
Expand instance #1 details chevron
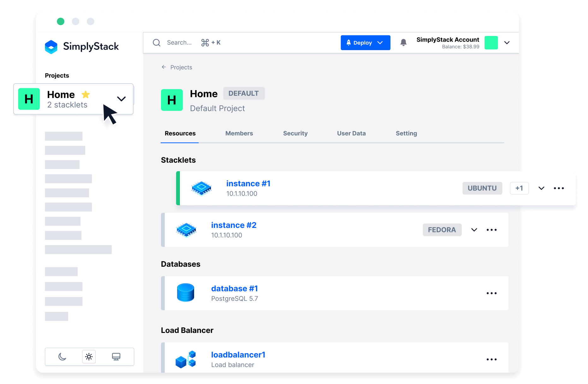pos(541,188)
